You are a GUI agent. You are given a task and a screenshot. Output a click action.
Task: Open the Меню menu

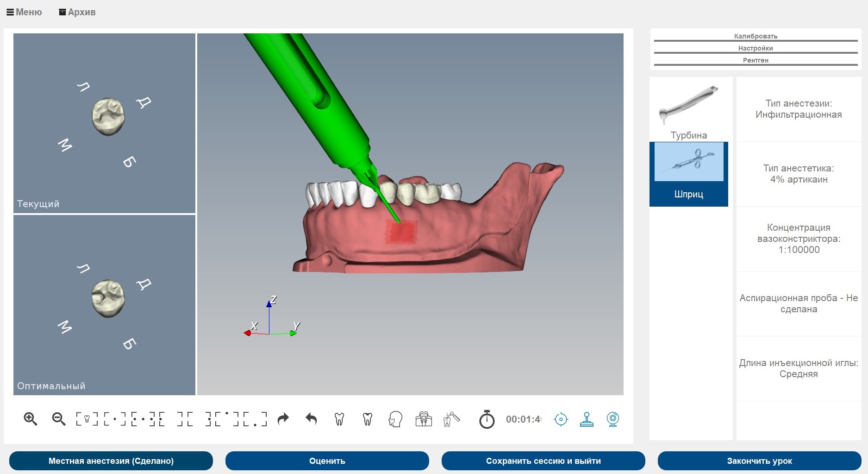click(24, 12)
